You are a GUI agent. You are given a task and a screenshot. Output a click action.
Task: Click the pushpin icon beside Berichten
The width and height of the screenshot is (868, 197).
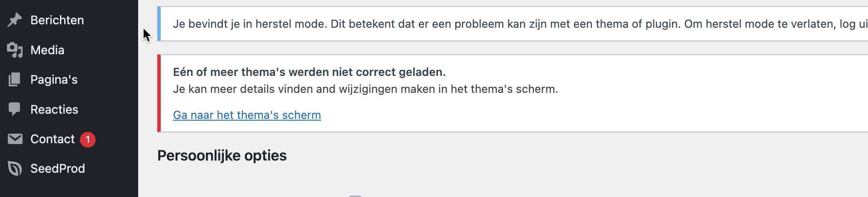tap(15, 20)
